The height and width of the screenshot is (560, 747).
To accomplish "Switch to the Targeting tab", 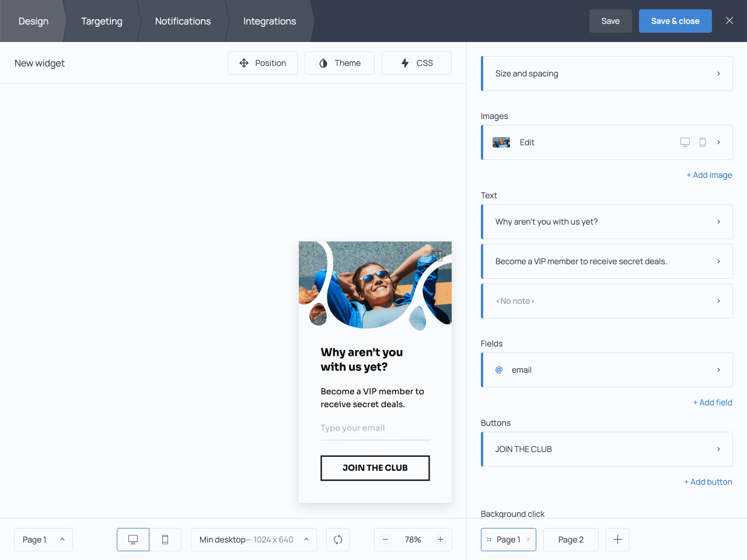I will point(102,21).
